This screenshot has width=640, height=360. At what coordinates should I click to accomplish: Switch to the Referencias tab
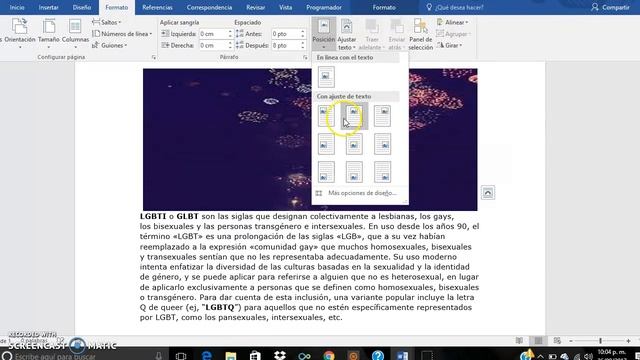point(157,7)
